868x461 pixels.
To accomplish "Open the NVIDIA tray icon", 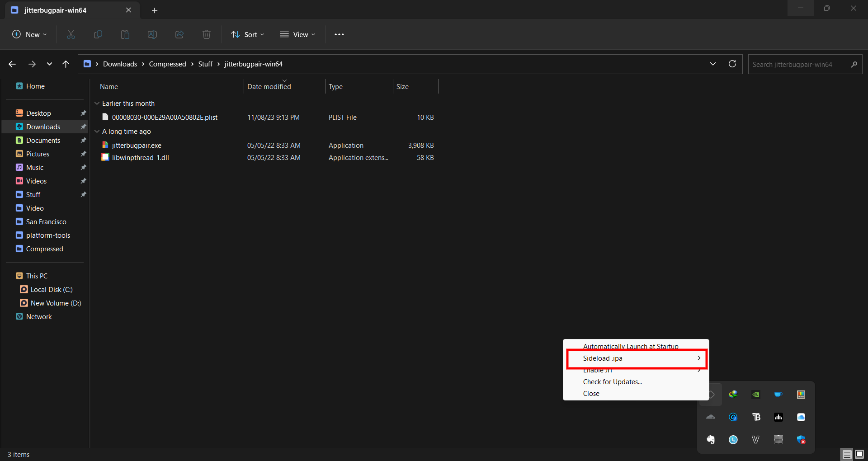I will pyautogui.click(x=756, y=395).
